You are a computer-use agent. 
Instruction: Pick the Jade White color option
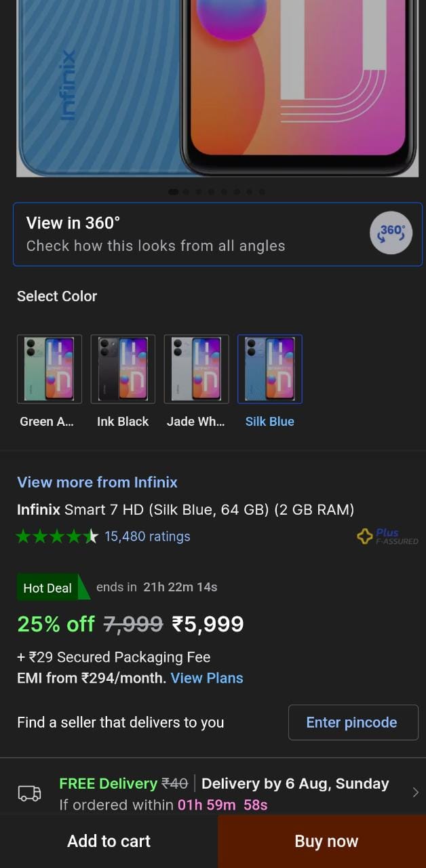coord(197,369)
